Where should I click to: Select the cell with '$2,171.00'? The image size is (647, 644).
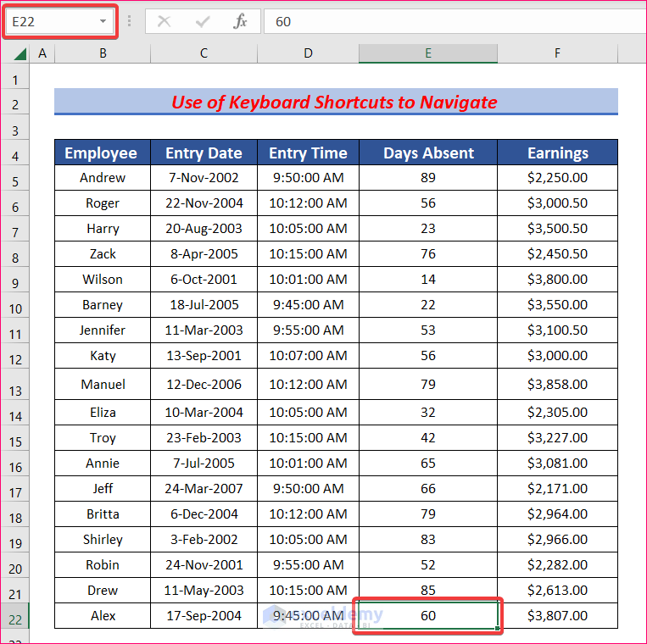[557, 489]
